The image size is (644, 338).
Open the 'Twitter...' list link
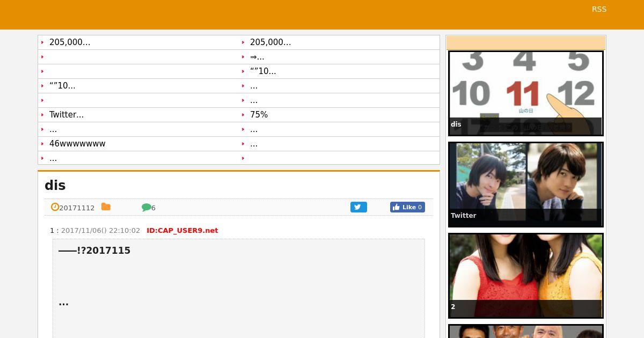click(x=67, y=115)
